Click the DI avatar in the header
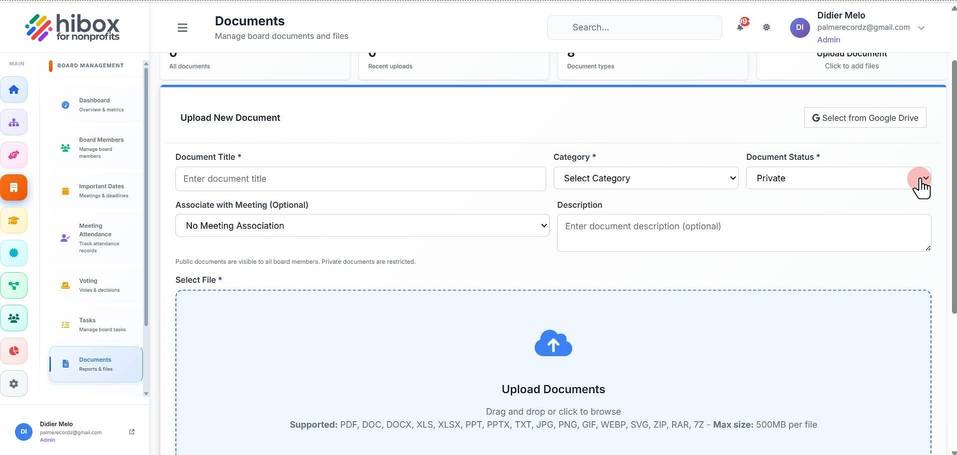The height and width of the screenshot is (455, 957). click(x=800, y=27)
